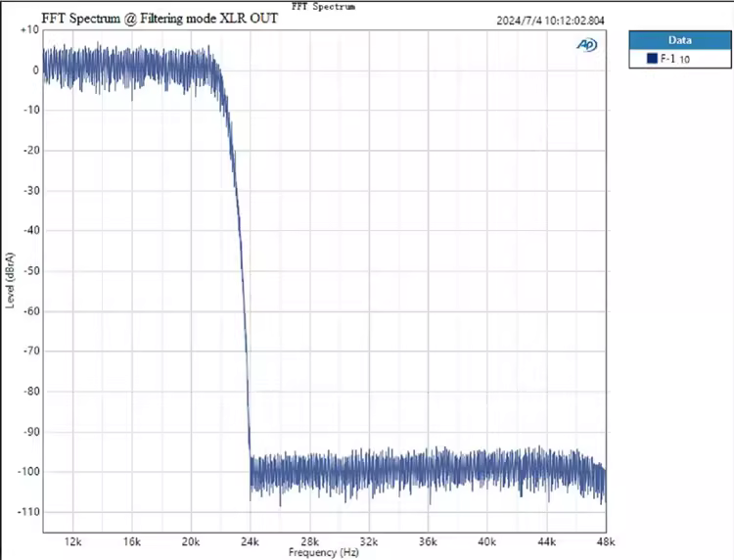Click the -100 tick on the level axis
Image resolution: width=734 pixels, height=560 pixels.
[x=28, y=472]
